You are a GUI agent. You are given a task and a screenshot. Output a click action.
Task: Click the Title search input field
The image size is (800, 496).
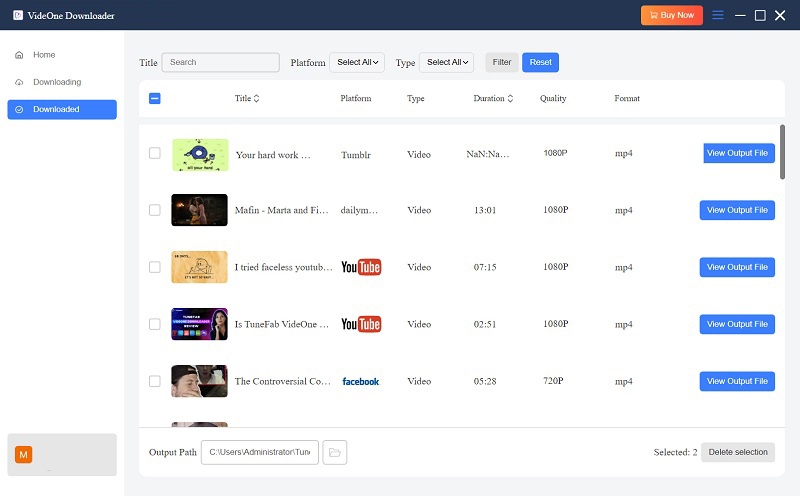tap(221, 62)
